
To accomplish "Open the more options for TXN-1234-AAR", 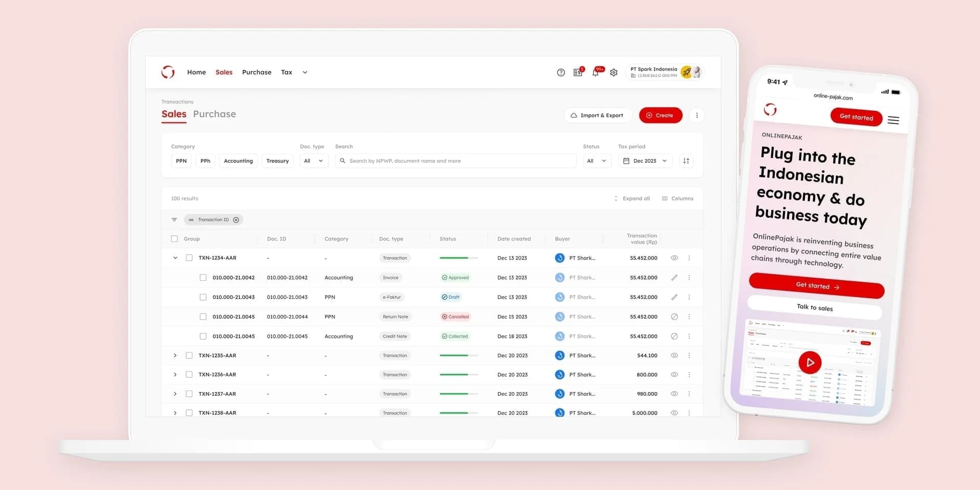I will coord(689,258).
